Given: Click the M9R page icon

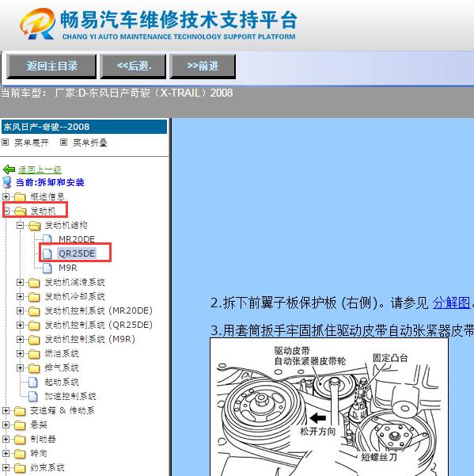Looking at the screenshot, I should pyautogui.click(x=47, y=268).
